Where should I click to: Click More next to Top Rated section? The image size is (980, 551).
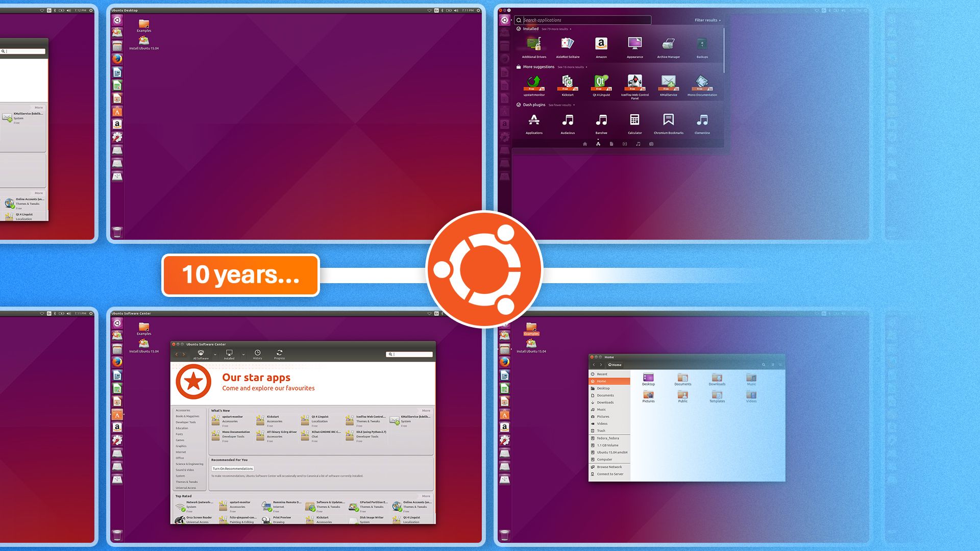(x=426, y=496)
